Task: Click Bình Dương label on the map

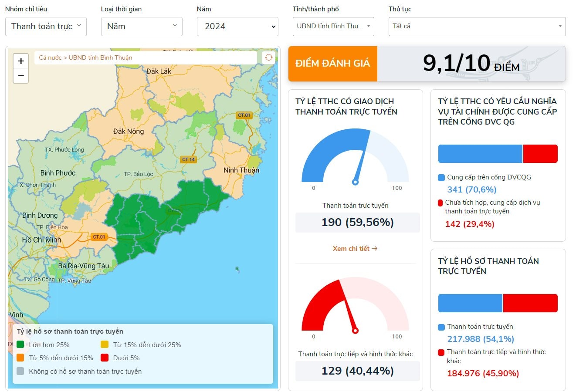Action: [40, 215]
